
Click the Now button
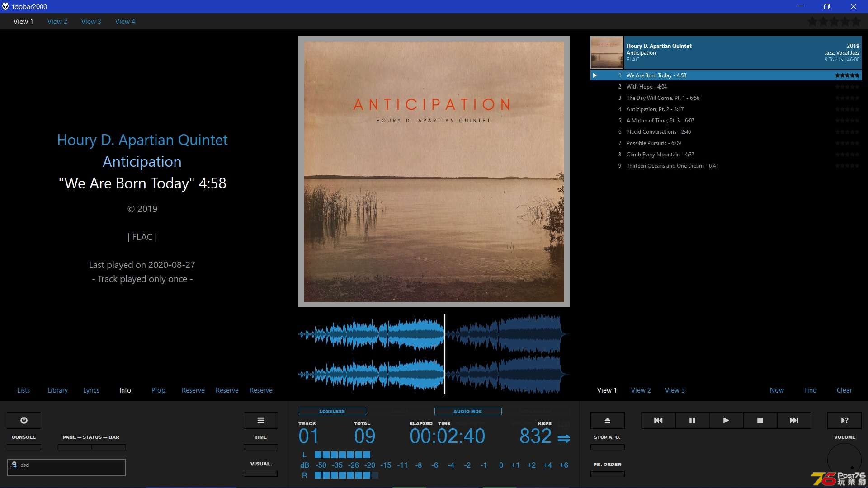(777, 390)
